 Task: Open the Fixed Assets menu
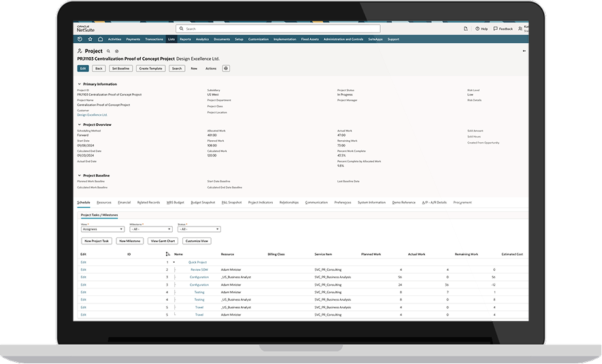click(310, 39)
